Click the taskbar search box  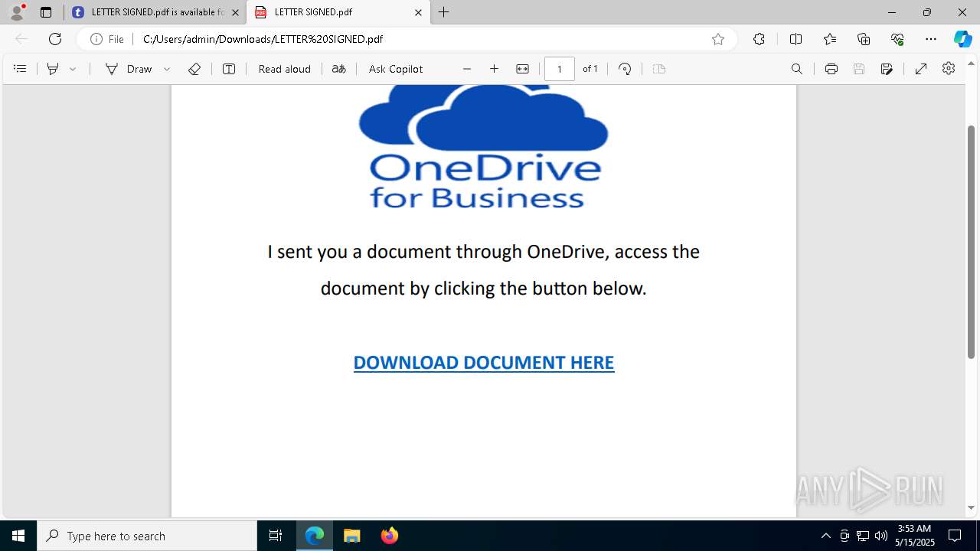coord(147,536)
